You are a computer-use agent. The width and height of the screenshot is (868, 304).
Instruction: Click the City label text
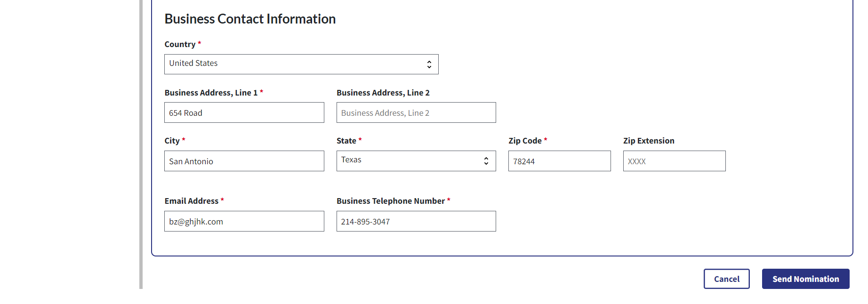tap(172, 141)
